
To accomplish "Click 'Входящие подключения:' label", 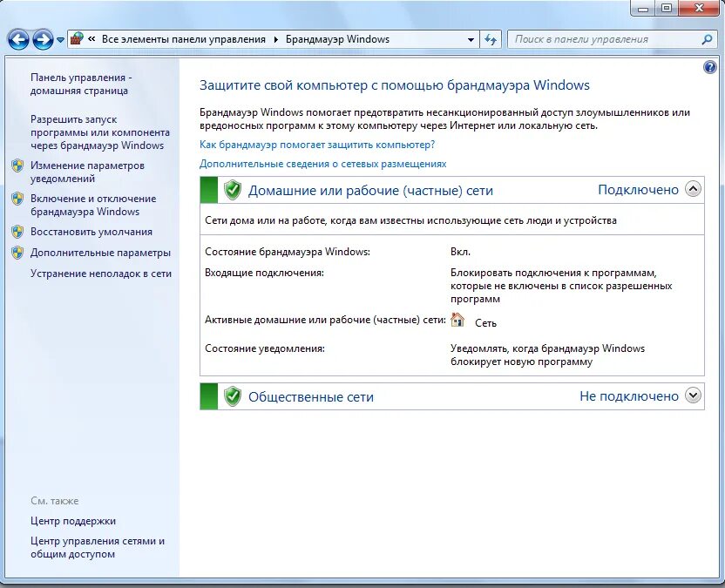I will (x=265, y=273).
